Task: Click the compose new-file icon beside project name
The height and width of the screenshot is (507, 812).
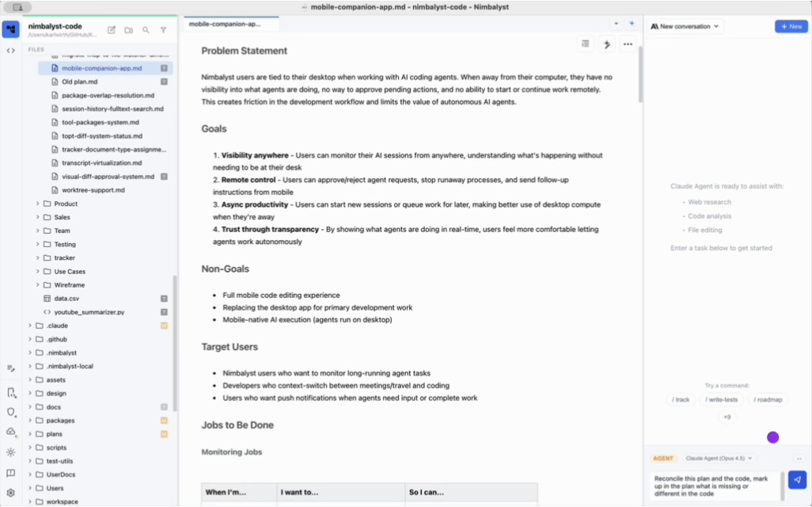Action: [112, 29]
